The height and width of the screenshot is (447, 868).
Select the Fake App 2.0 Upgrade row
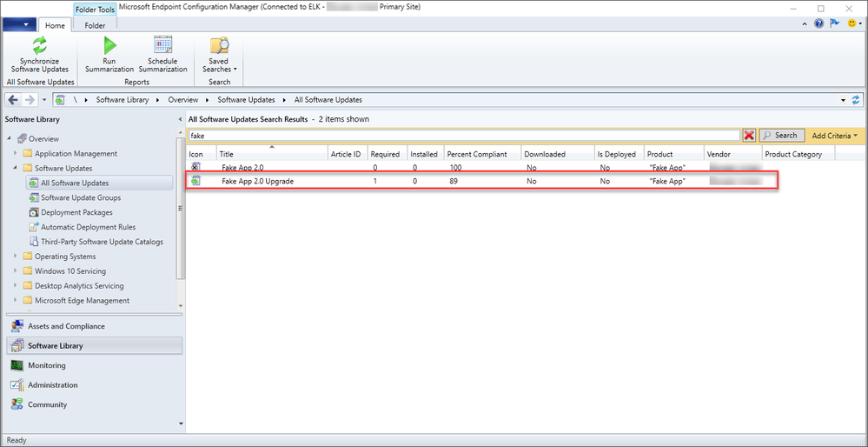pyautogui.click(x=481, y=181)
